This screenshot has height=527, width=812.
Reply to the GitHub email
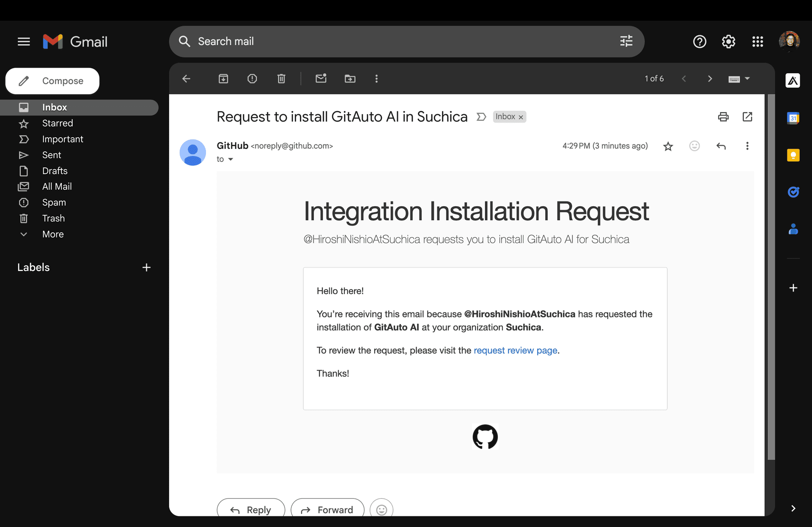(250, 510)
